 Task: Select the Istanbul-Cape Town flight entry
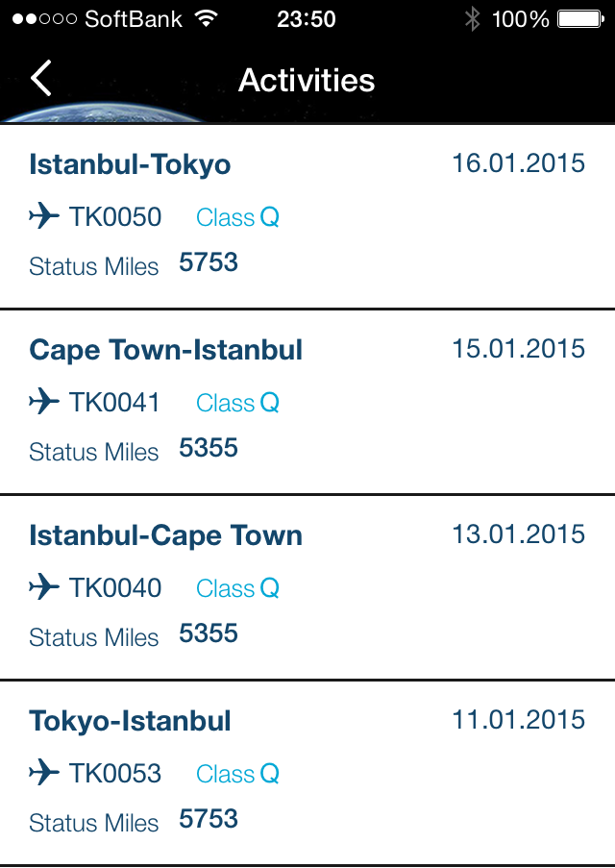coord(165,535)
